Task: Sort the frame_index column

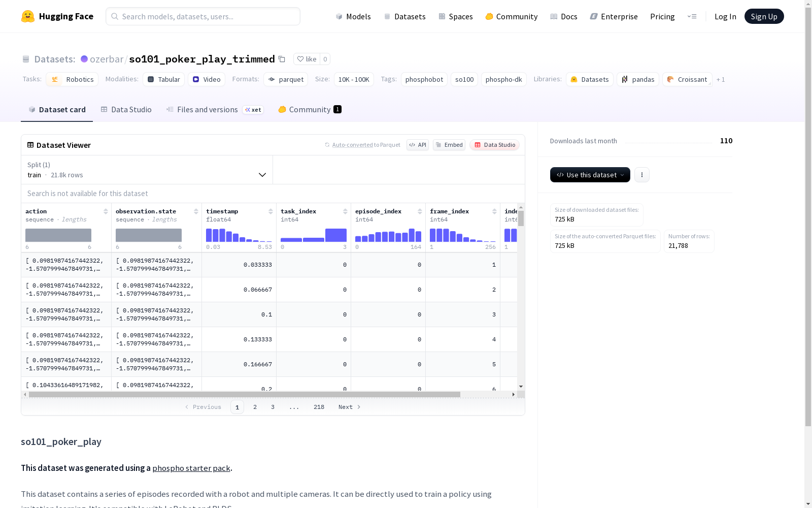Action: click(494, 211)
